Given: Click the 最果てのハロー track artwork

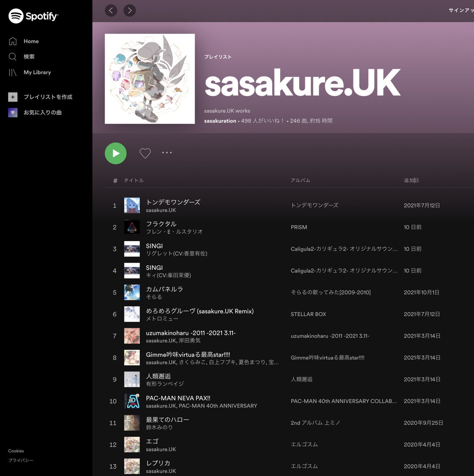Looking at the screenshot, I should (132, 423).
